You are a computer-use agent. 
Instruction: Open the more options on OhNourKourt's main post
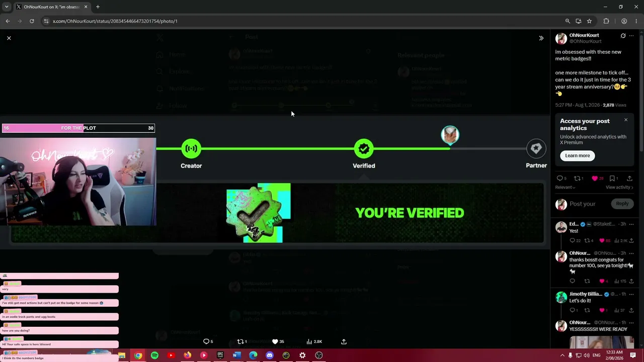631,36
